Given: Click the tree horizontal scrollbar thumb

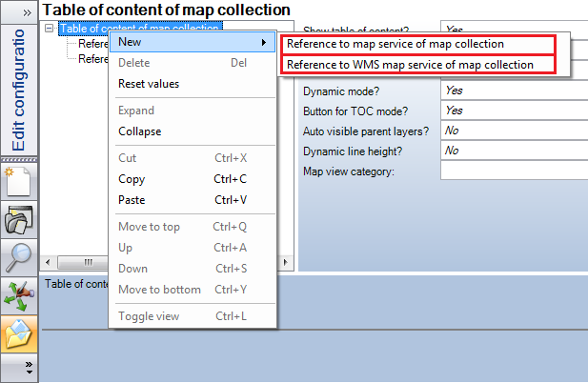Looking at the screenshot, I should 83,262.
